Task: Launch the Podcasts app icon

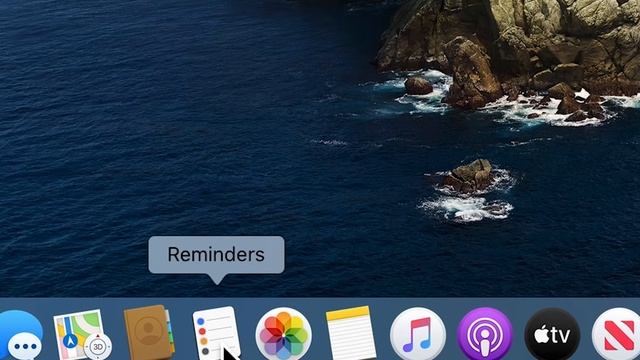Action: coord(485,335)
